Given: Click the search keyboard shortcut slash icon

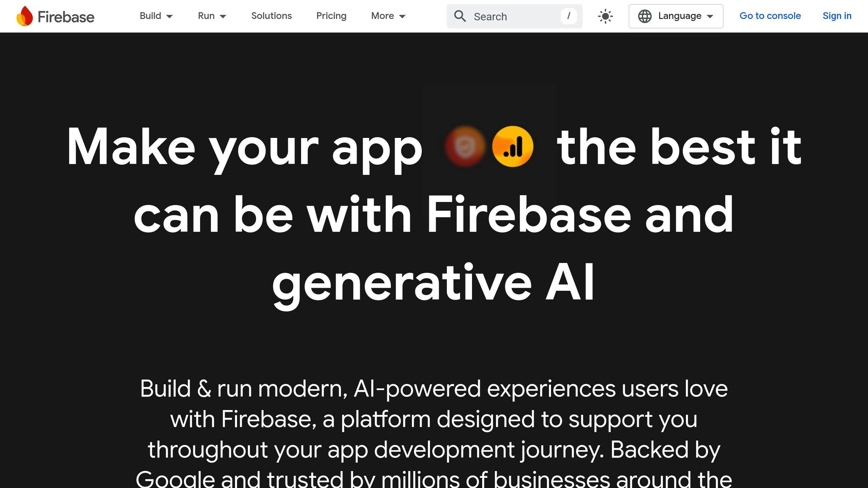Looking at the screenshot, I should (x=569, y=16).
